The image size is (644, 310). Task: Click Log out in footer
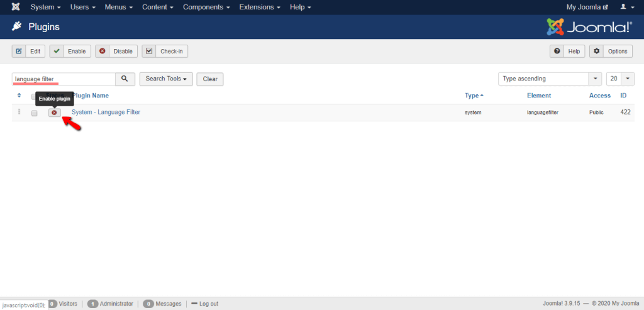point(204,304)
